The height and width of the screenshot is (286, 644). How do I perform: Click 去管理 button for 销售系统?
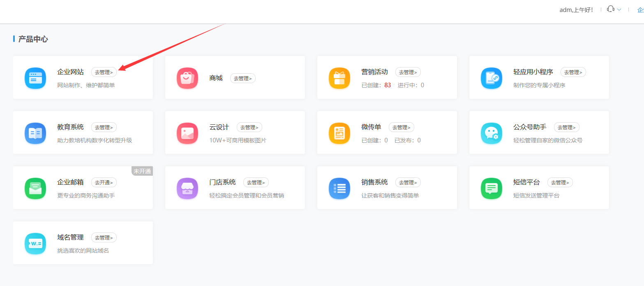(x=408, y=182)
